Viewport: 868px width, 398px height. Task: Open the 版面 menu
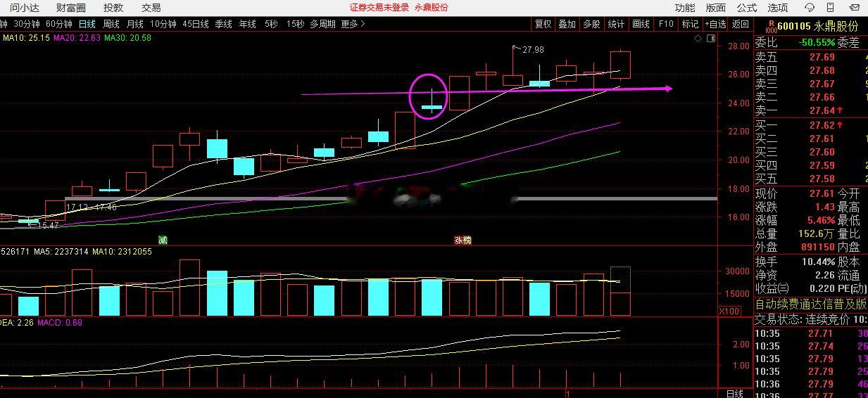715,8
